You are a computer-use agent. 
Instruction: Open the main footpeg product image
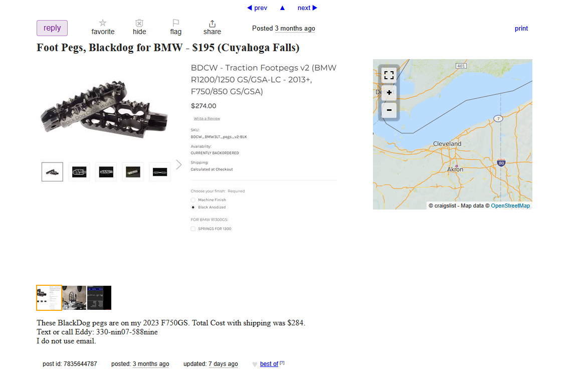[x=104, y=109]
